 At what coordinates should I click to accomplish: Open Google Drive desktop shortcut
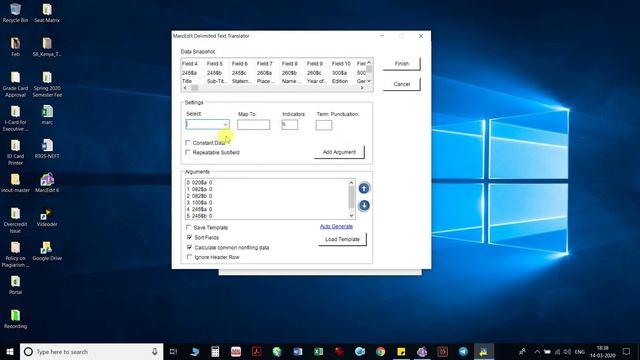click(x=47, y=251)
